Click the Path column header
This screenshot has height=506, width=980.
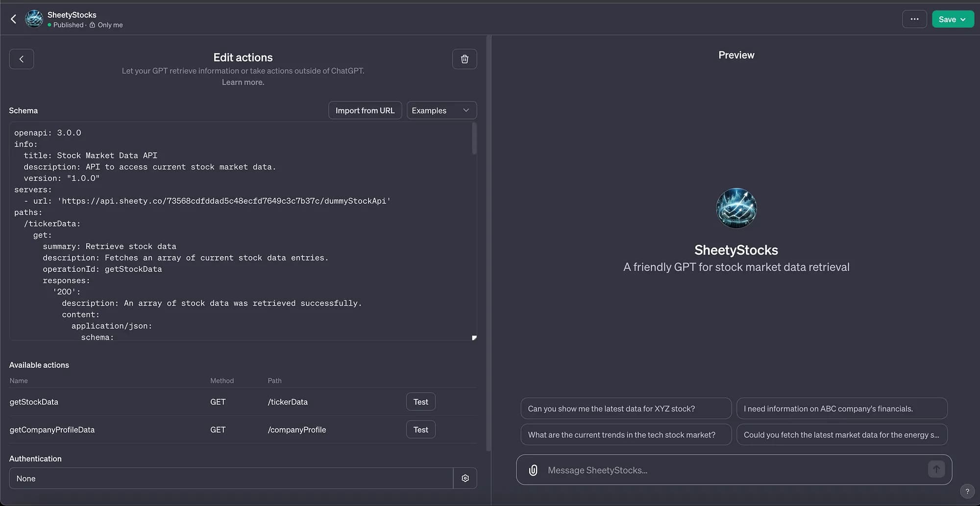click(274, 381)
